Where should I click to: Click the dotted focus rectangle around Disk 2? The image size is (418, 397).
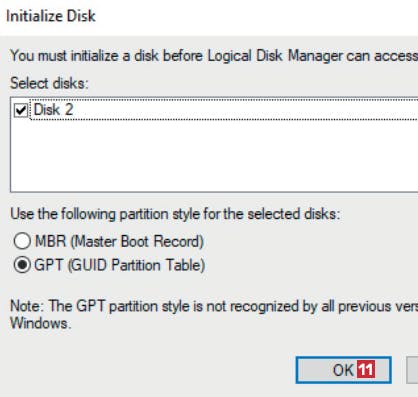pyautogui.click(x=224, y=109)
